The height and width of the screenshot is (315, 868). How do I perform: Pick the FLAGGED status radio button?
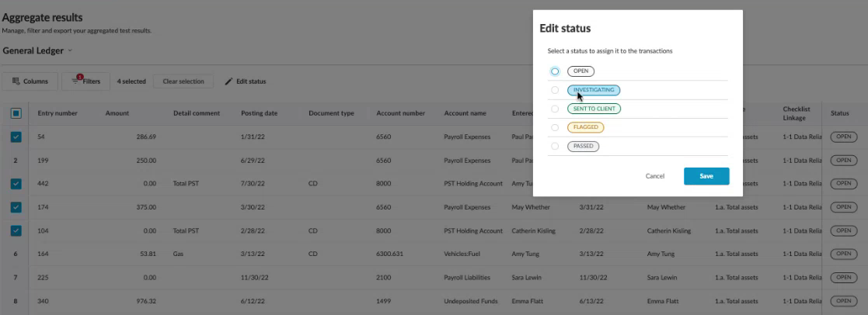[555, 127]
